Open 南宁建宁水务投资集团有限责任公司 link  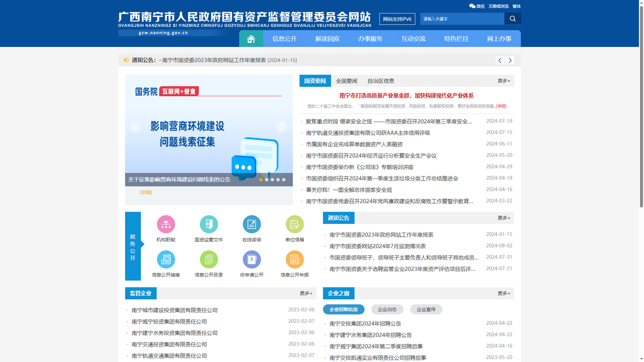coord(174,333)
